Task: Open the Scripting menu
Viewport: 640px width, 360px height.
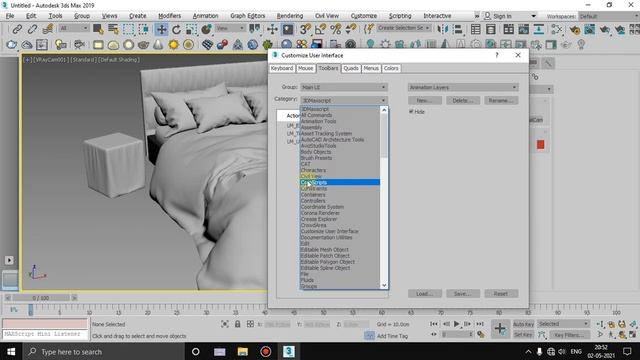Action: tap(400, 16)
